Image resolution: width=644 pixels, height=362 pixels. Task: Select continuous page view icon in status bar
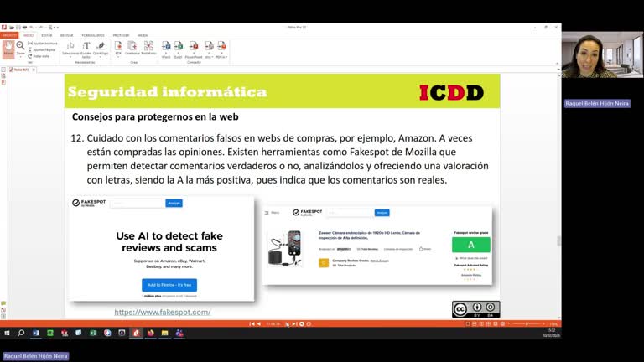(475, 323)
